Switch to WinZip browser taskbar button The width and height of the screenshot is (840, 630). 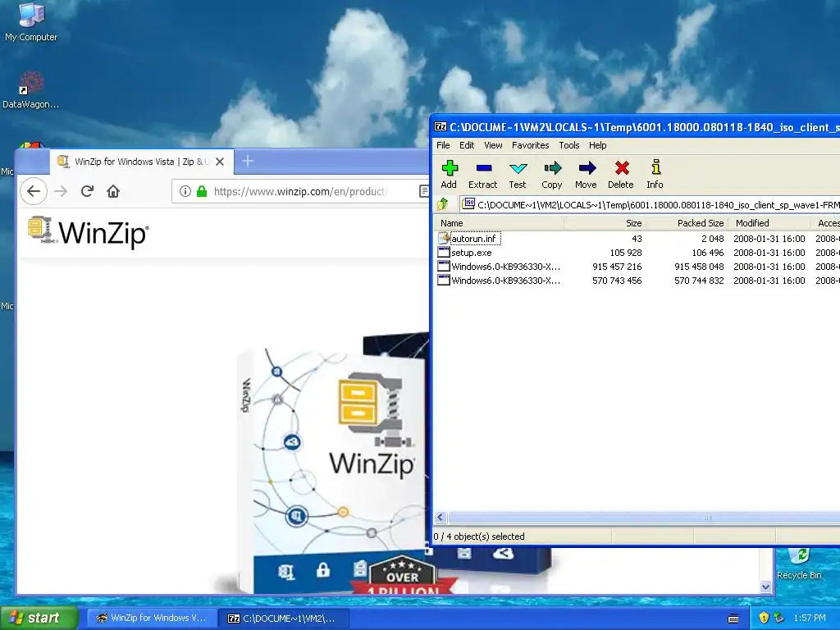[152, 618]
